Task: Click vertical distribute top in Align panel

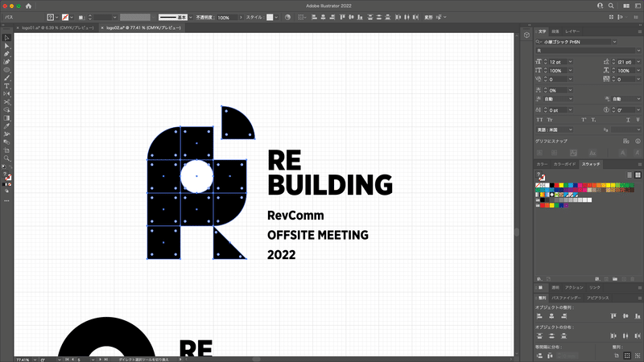Action: point(539,335)
